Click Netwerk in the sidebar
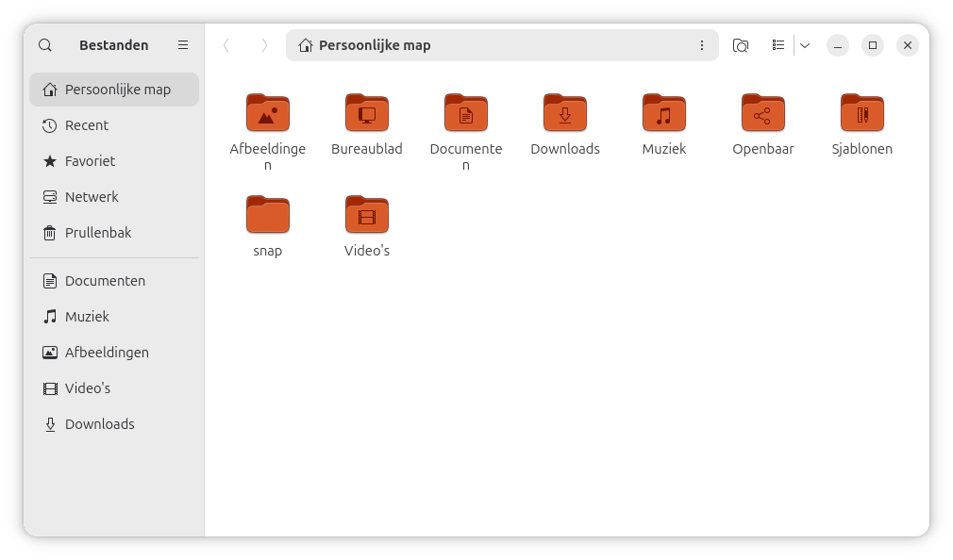 click(x=92, y=197)
